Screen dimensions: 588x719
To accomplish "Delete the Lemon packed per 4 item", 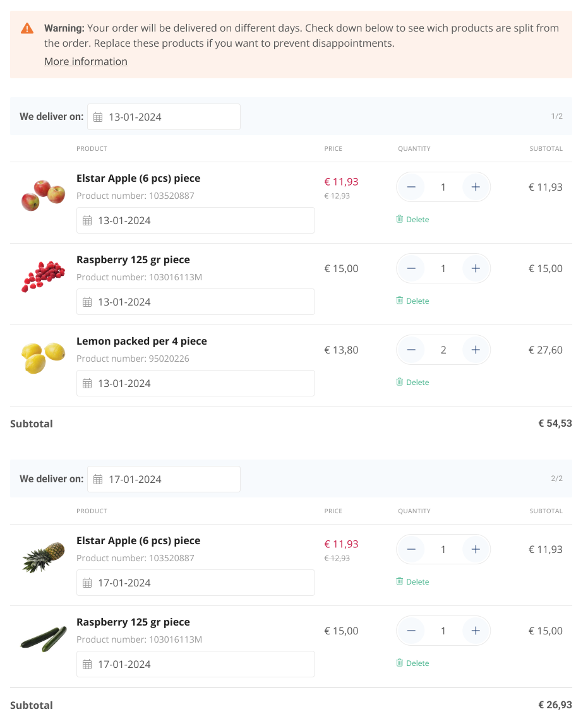I will coord(412,383).
